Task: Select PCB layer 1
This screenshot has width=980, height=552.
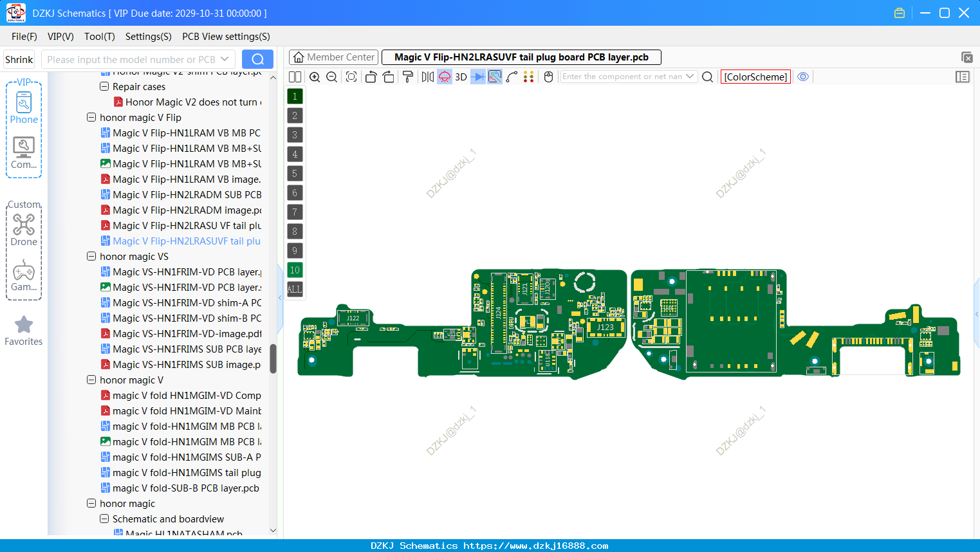Action: coord(295,97)
